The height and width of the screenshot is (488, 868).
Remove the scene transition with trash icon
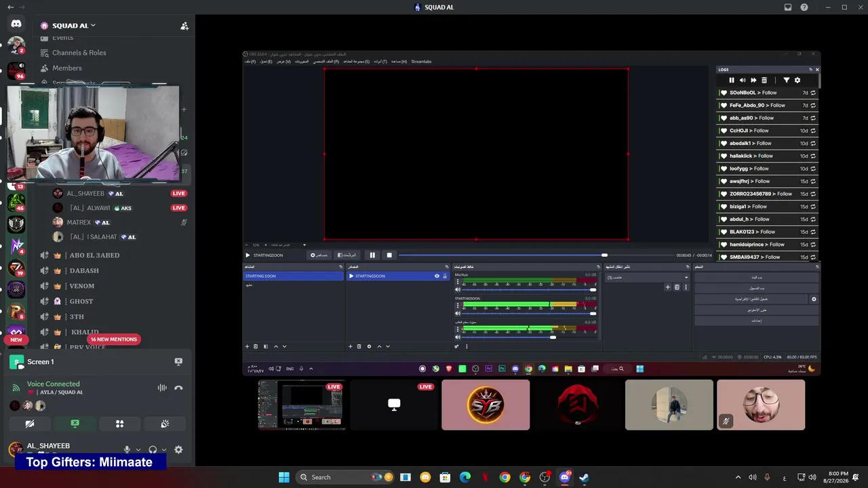[677, 287]
